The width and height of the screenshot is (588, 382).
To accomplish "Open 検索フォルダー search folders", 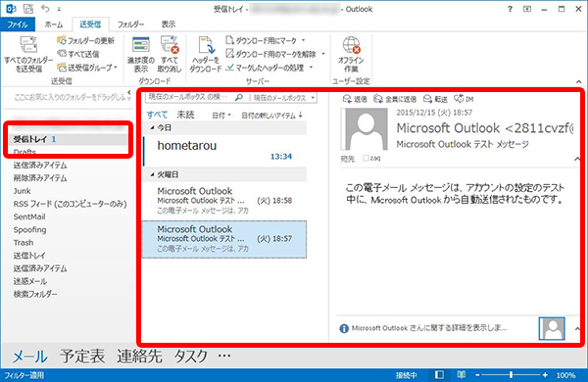I will click(x=35, y=294).
